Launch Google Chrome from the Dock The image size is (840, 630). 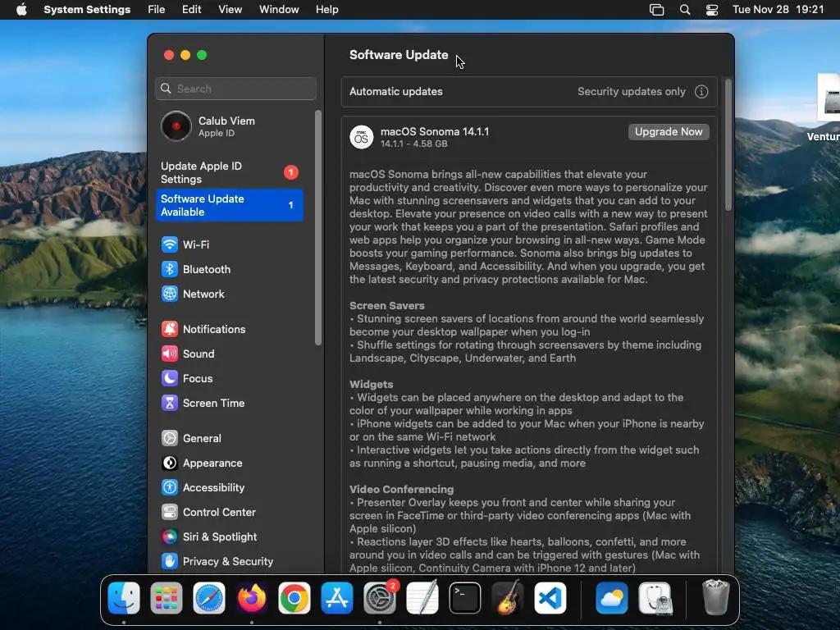294,598
